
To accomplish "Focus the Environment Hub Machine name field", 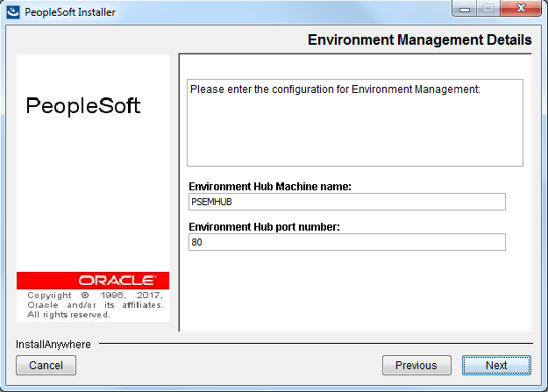I will click(346, 202).
